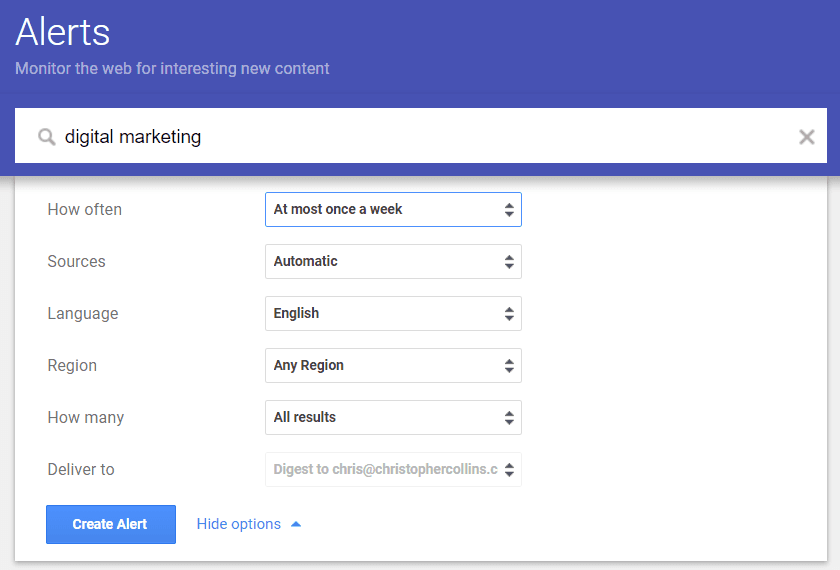Viewport: 840px width, 570px height.
Task: Click the 'Region' label text
Action: pos(72,366)
